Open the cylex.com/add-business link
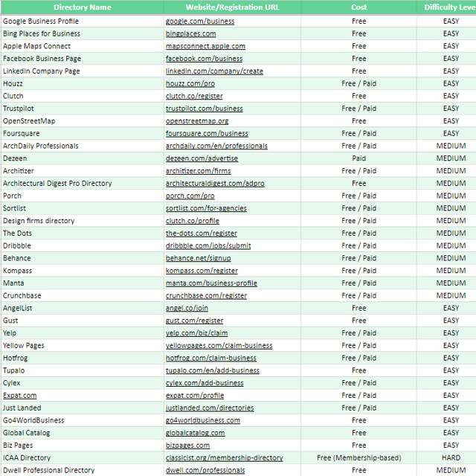This screenshot has height=476, width=476. pos(205,383)
